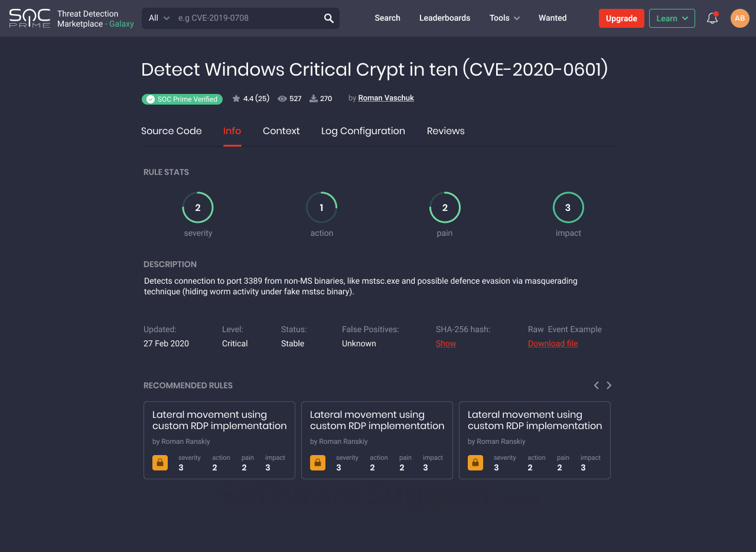The height and width of the screenshot is (552, 756).
Task: Open the AB account avatar
Action: click(x=739, y=18)
